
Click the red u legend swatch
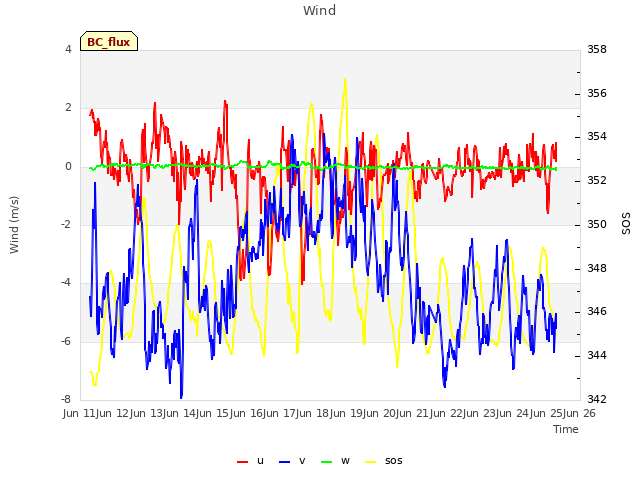242,462
